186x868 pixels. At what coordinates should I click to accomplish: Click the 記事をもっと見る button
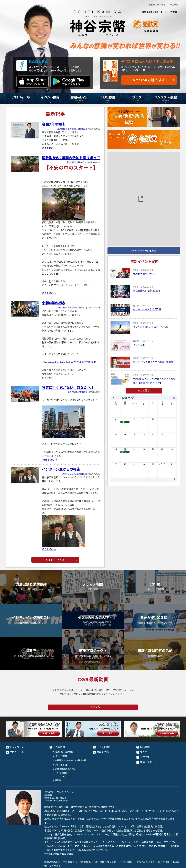[55, 560]
